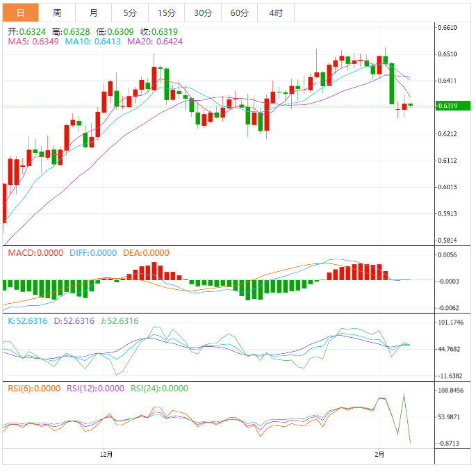The image size is (476, 472).
Task: Click the DIFF value label
Action: 93,253
